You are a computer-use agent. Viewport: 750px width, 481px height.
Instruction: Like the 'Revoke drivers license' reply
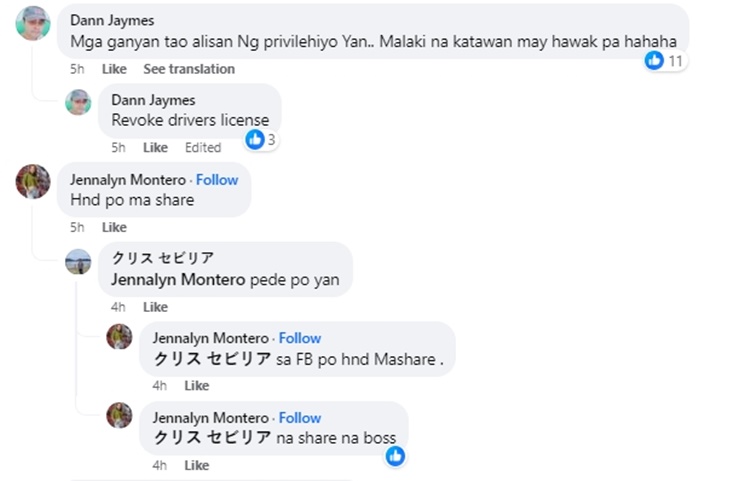(155, 148)
